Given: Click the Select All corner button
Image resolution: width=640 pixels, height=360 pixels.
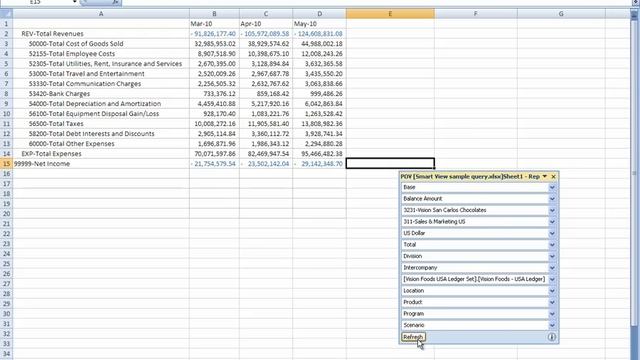Looking at the screenshot, I should pyautogui.click(x=6, y=14).
